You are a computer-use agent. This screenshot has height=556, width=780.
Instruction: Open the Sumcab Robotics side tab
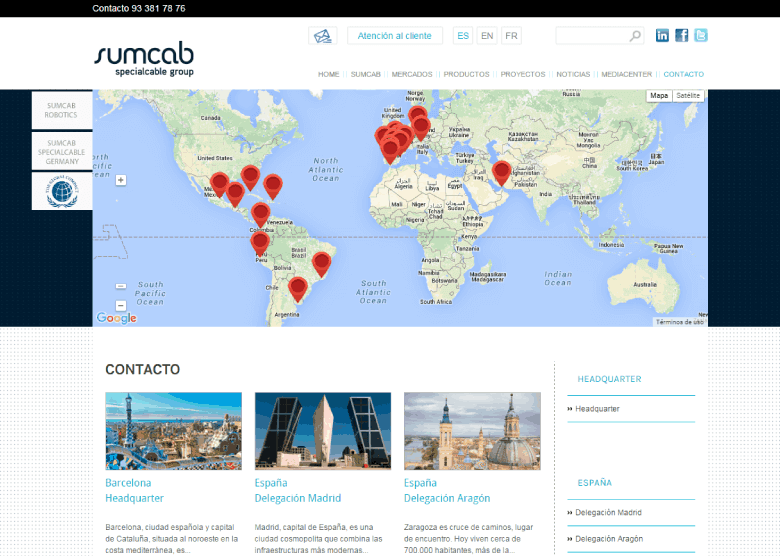pos(62,110)
